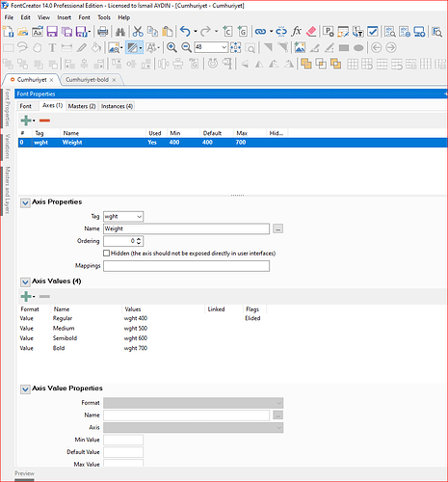This screenshot has height=482, width=448.
Task: Switch to the Masters (2) tab
Action: pos(82,106)
